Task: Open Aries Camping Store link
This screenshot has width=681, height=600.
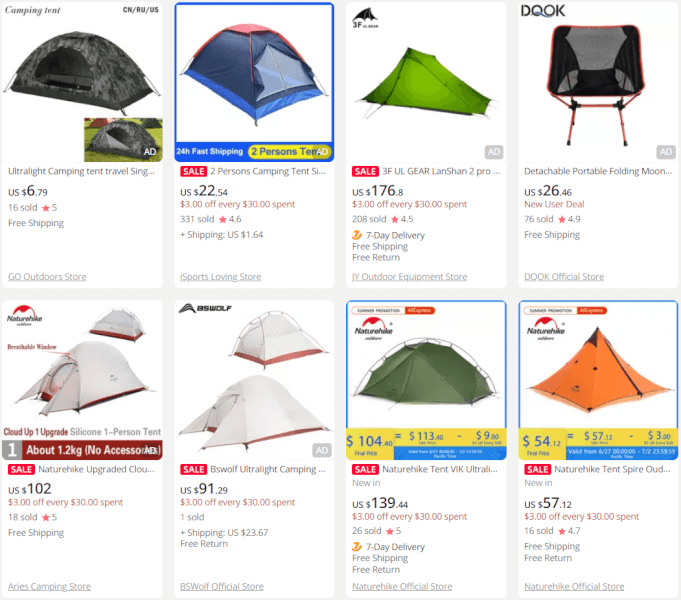Action: pos(50,587)
